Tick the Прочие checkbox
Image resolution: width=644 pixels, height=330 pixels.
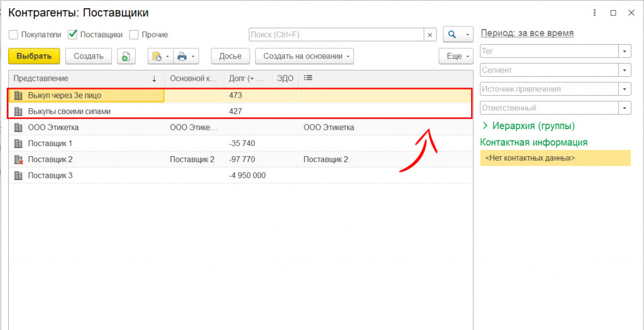(134, 35)
